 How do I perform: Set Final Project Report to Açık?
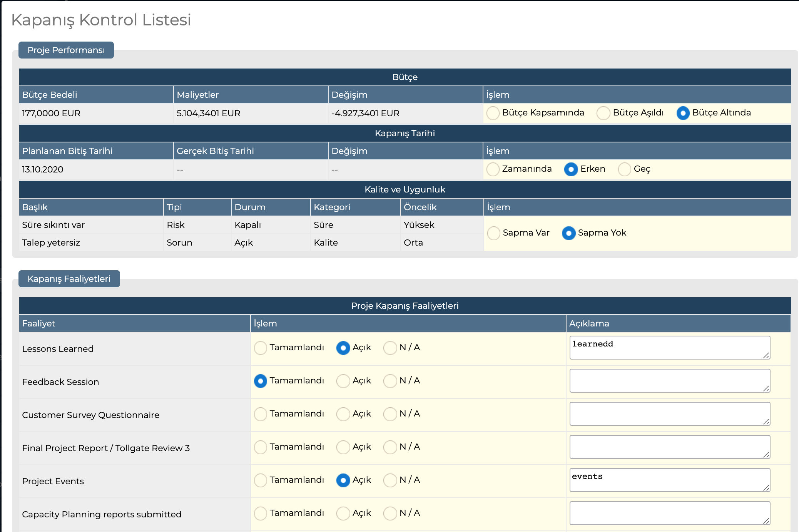[x=343, y=447]
